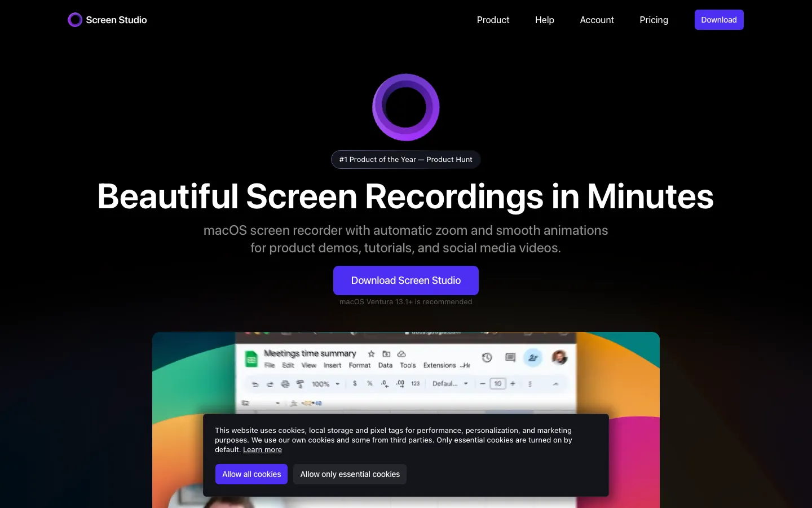This screenshot has width=812, height=508.
Task: Collapse the Sheets toolbar with chevron up
Action: 555,384
